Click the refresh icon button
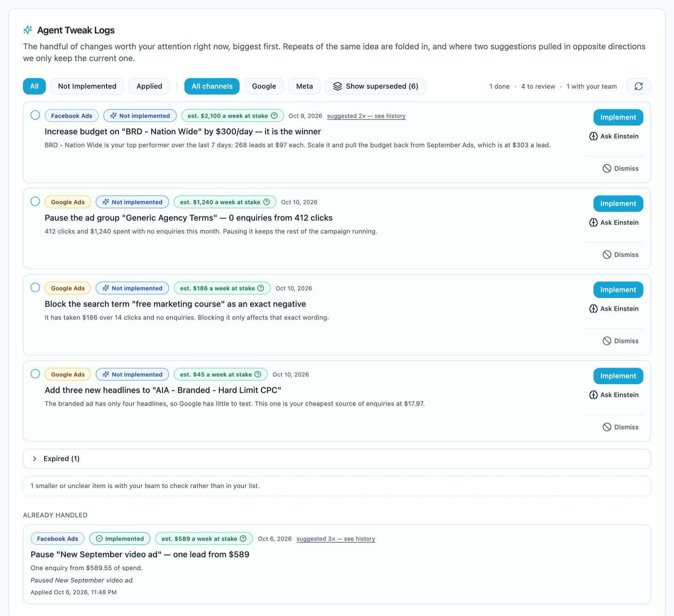This screenshot has width=674, height=616. pos(638,86)
